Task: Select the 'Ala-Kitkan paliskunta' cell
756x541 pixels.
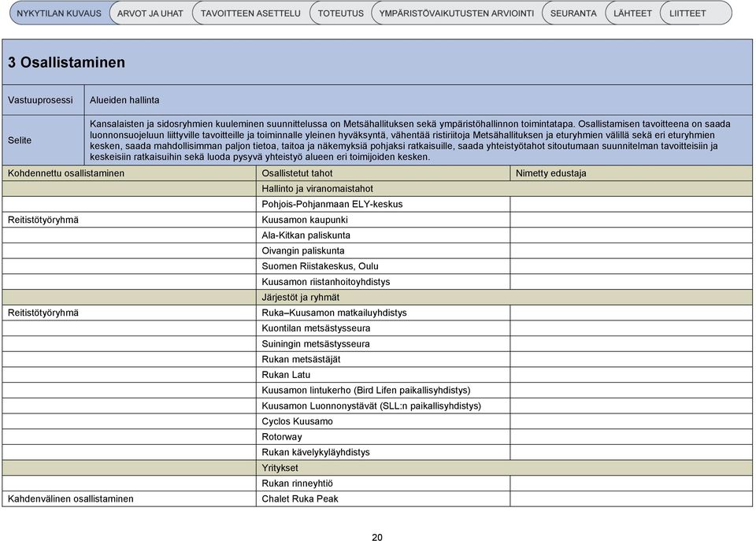Action: tap(383, 235)
